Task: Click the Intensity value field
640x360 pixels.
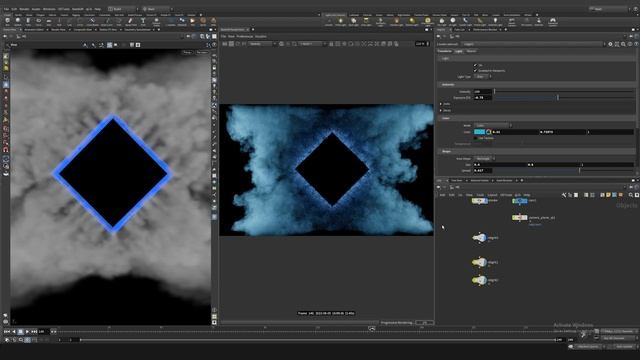Action: coord(482,91)
